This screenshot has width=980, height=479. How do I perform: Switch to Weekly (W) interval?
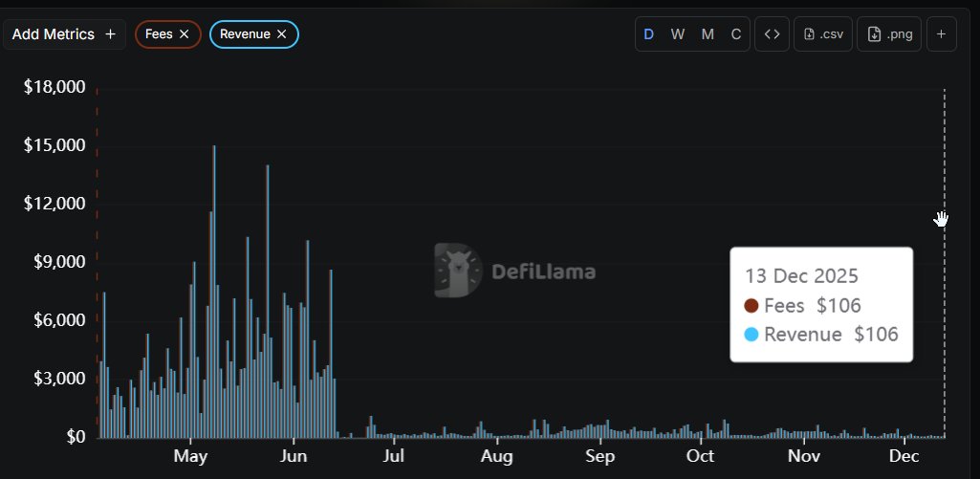click(677, 34)
